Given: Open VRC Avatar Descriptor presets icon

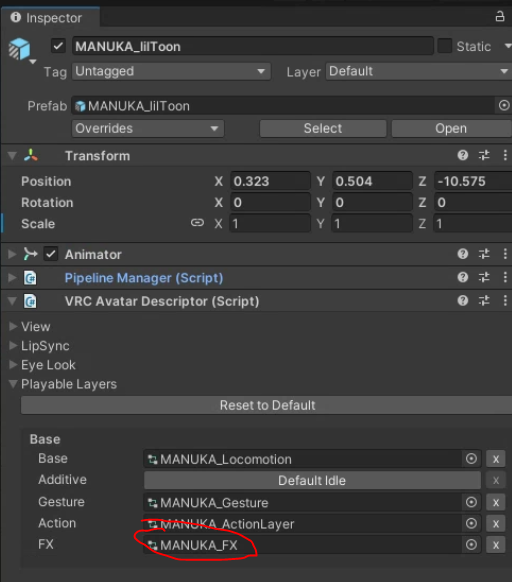Looking at the screenshot, I should [x=484, y=301].
